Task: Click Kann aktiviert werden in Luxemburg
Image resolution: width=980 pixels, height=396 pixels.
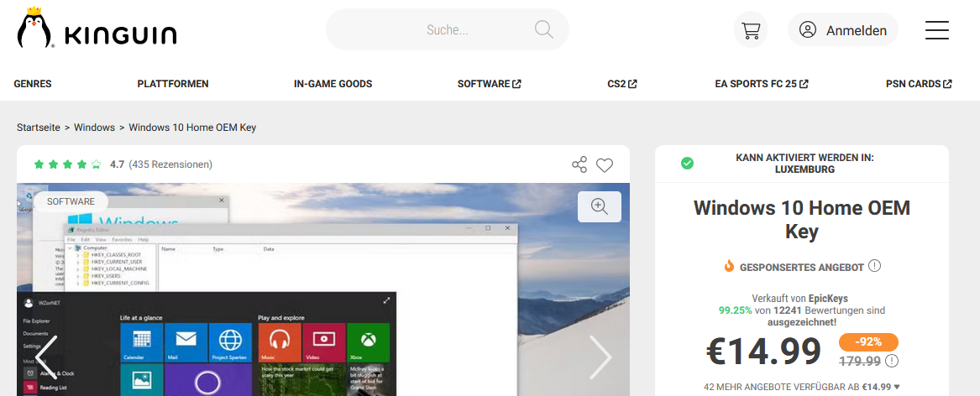Action: click(805, 164)
